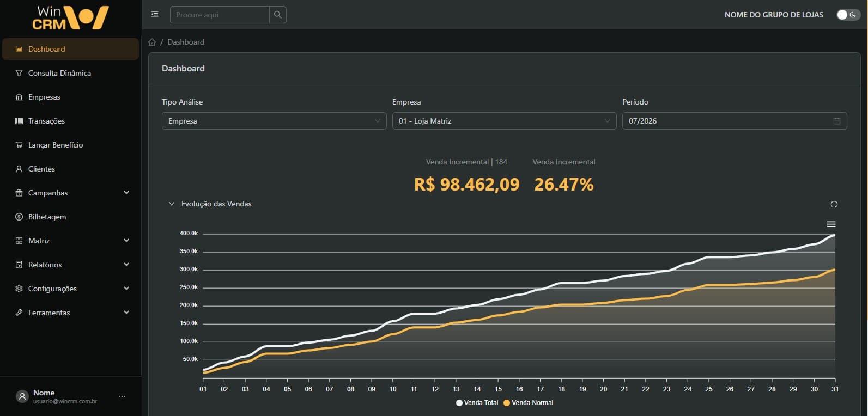This screenshot has width=868, height=416.
Task: Click the Lançar Benefício cart icon
Action: (x=19, y=145)
